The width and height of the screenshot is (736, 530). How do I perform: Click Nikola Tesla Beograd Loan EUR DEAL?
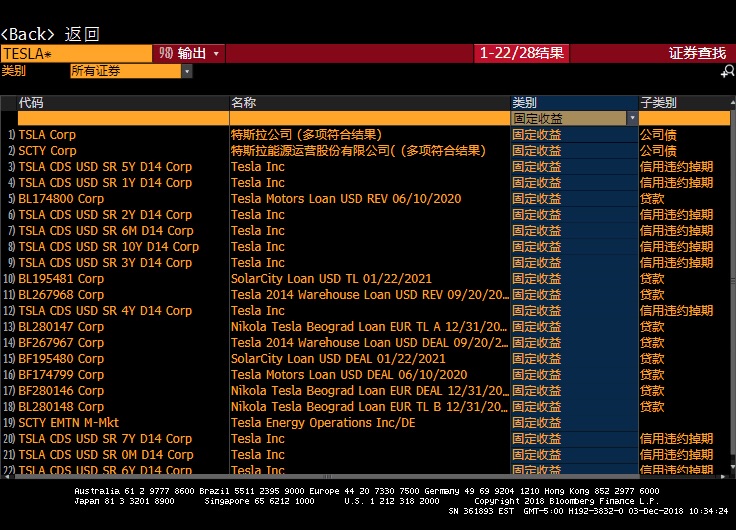[369, 390]
